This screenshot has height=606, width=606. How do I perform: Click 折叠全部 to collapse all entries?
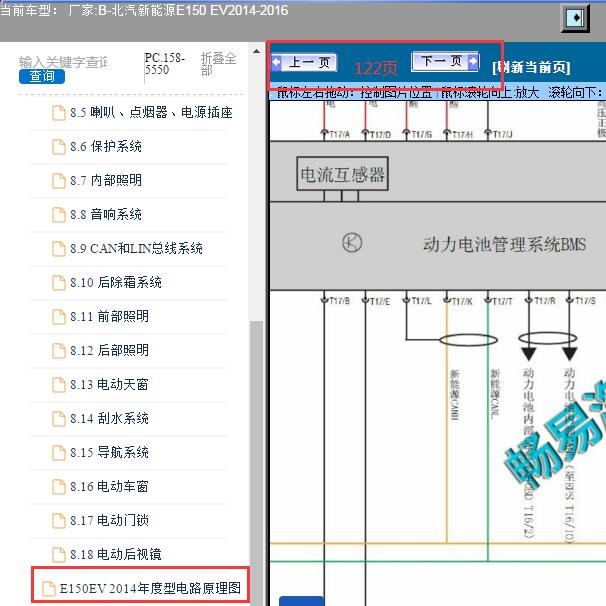pos(218,64)
